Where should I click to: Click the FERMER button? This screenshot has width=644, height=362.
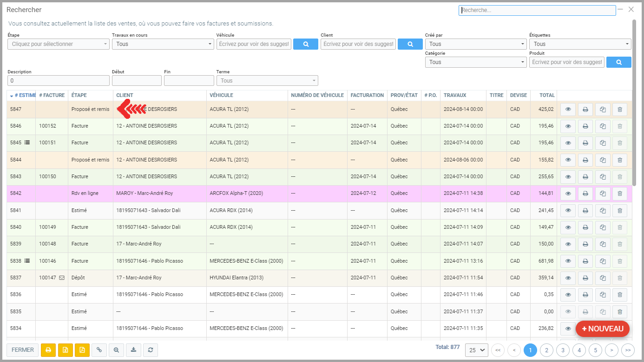23,350
